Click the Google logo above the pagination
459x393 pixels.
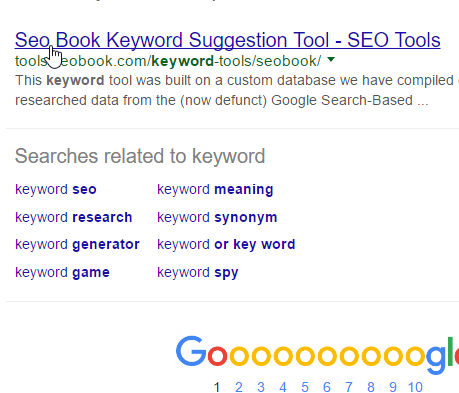point(317,355)
